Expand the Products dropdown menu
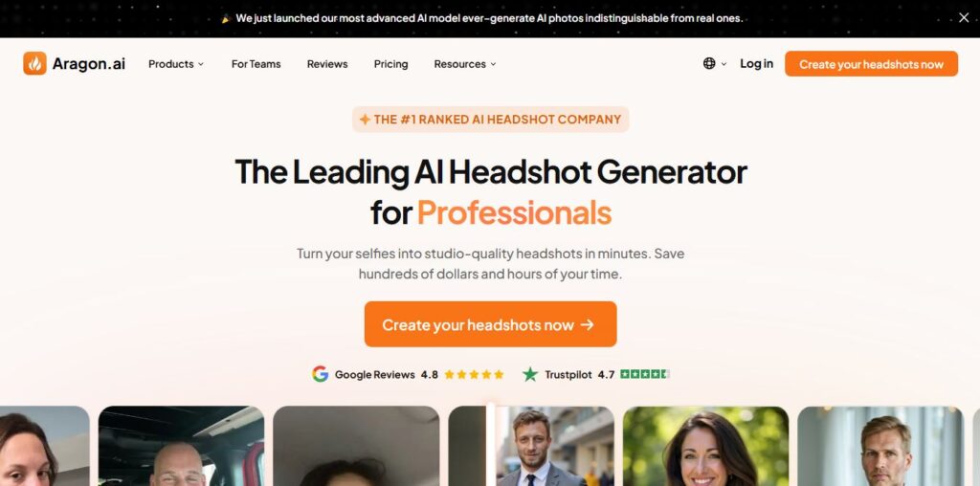The image size is (980, 486). (176, 64)
